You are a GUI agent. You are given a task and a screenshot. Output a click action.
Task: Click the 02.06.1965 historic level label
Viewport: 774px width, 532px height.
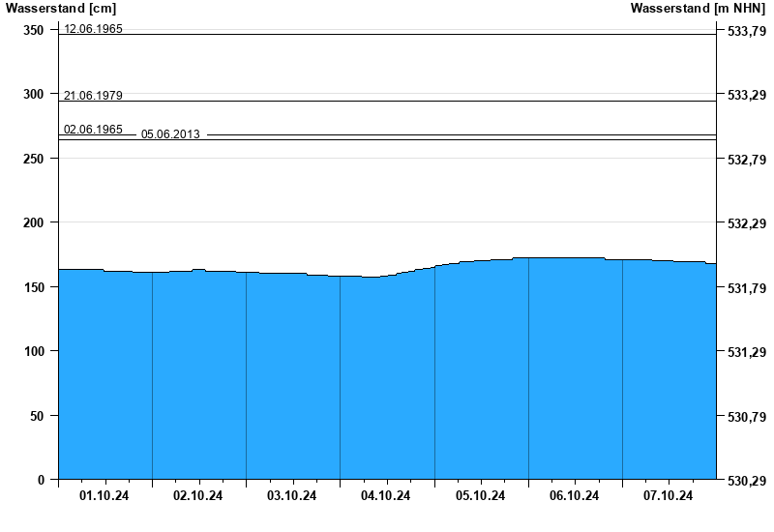click(93, 130)
